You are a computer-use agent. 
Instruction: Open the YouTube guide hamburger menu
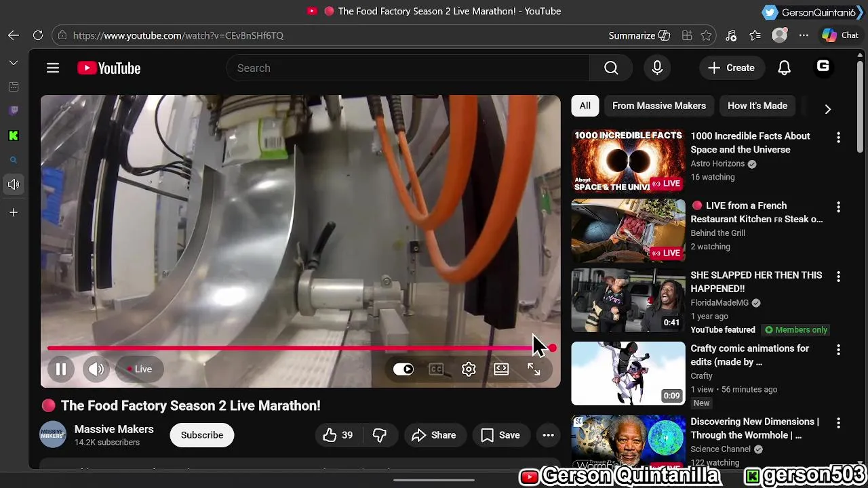(53, 68)
